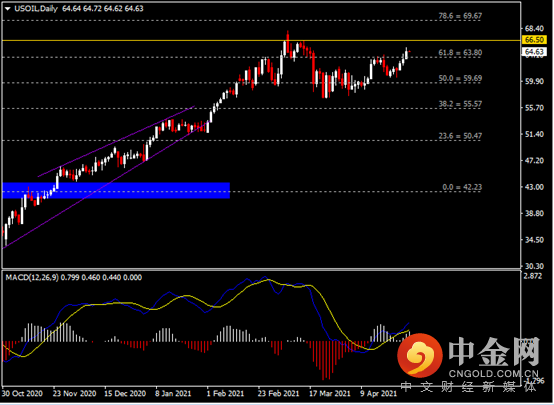Click the 23 Feb 2021 date marker
The width and height of the screenshot is (554, 405).
tap(278, 393)
